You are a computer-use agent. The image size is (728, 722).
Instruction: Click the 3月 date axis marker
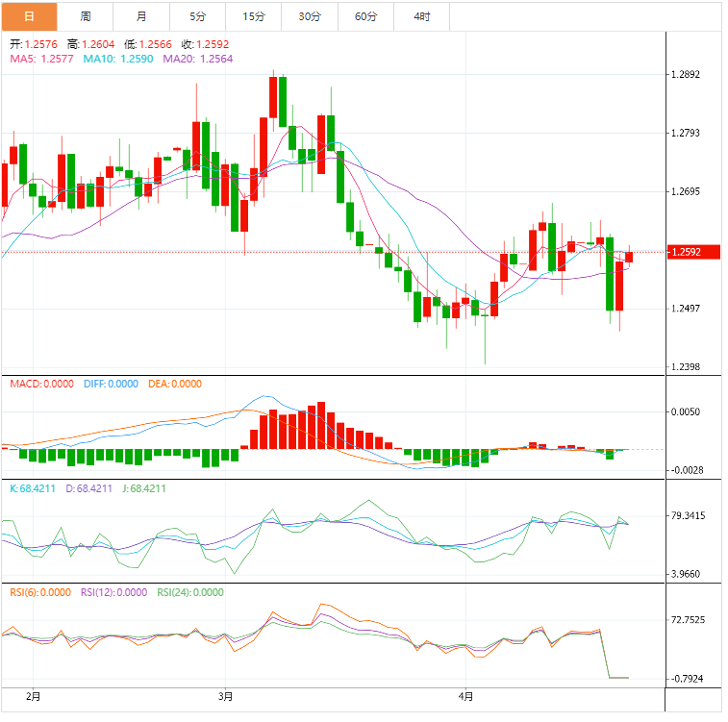point(226,696)
